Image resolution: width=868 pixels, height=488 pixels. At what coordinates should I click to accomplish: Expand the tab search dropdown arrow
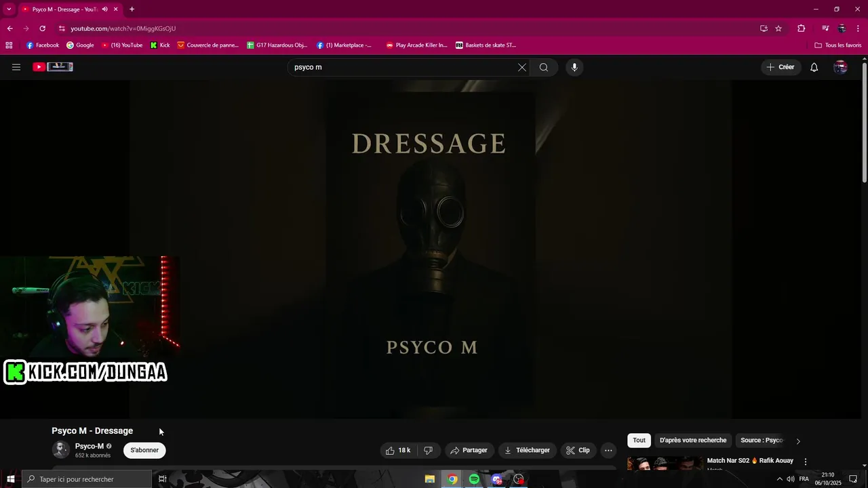pyautogui.click(x=9, y=9)
